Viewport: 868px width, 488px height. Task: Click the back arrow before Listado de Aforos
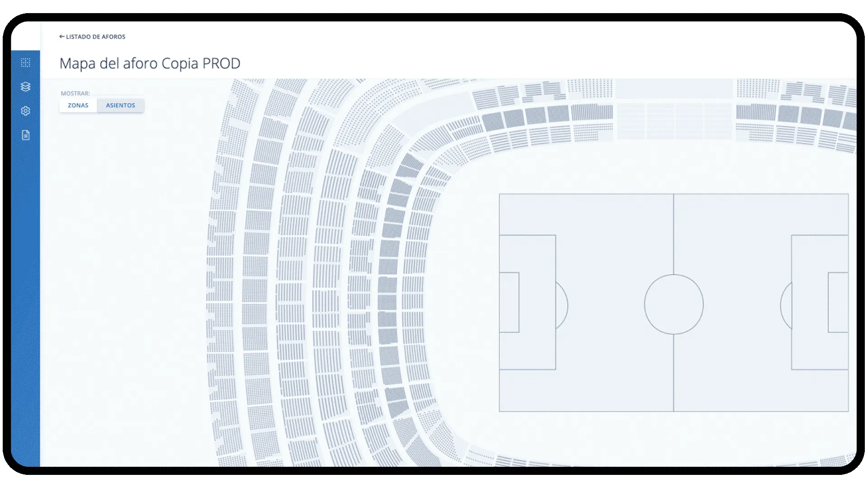pos(62,37)
